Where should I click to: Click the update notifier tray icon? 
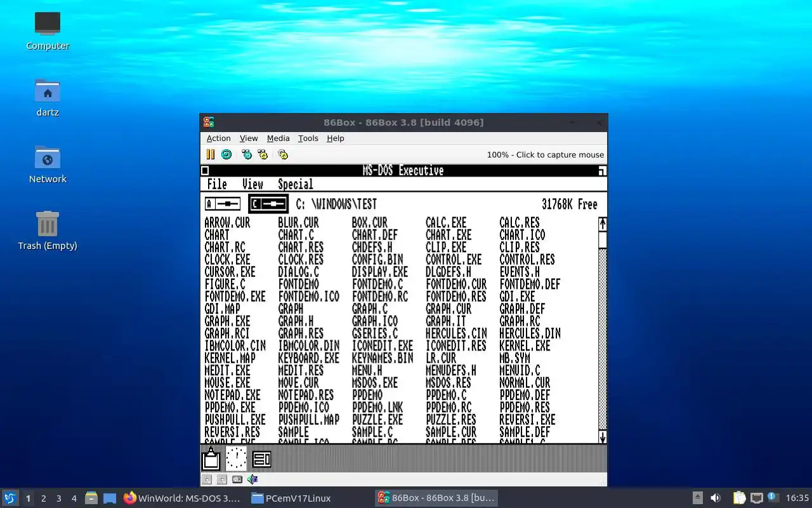pyautogui.click(x=773, y=497)
